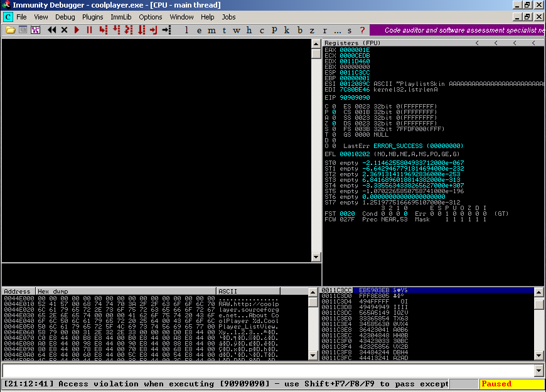Click the Access violation status message
546x392 pixels.
point(226,384)
